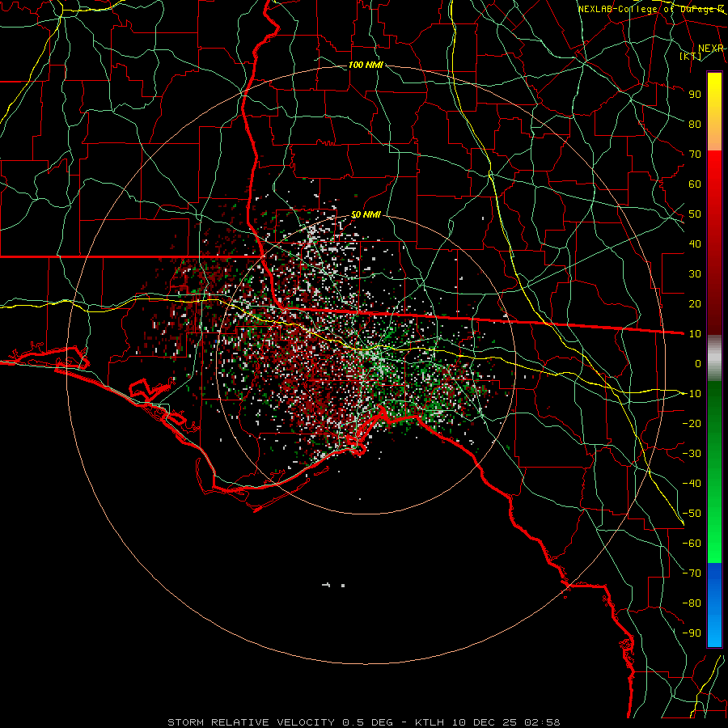The image size is (728, 728).
Task: Click the [KT] units label
Action: 691,56
